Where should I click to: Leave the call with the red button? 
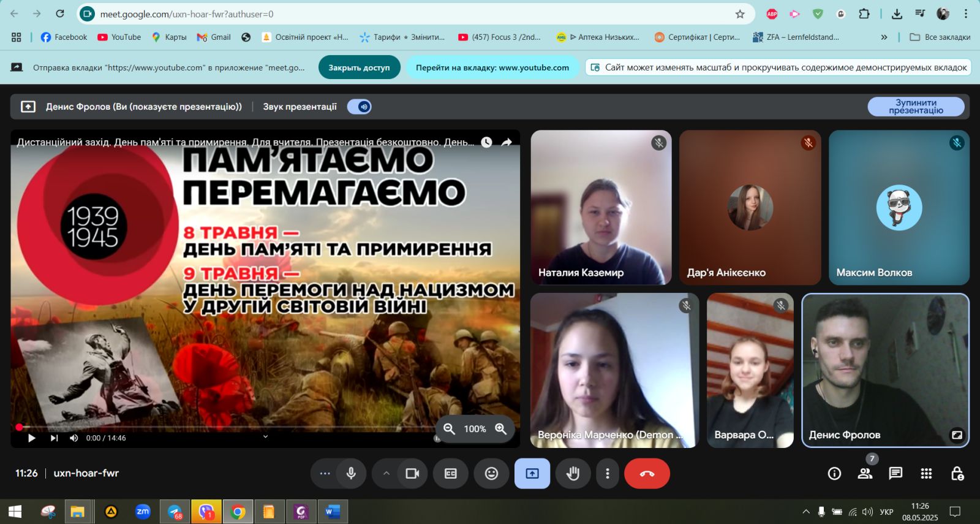(647, 474)
